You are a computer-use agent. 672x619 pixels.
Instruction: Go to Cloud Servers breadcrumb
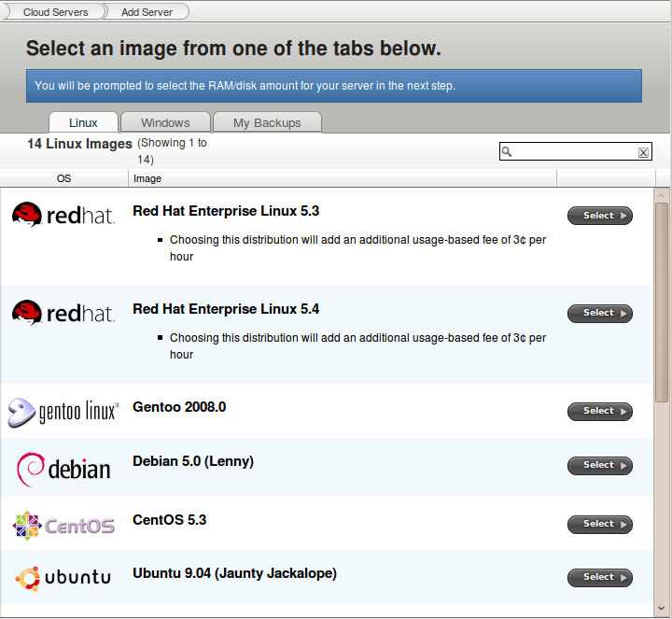pyautogui.click(x=56, y=12)
